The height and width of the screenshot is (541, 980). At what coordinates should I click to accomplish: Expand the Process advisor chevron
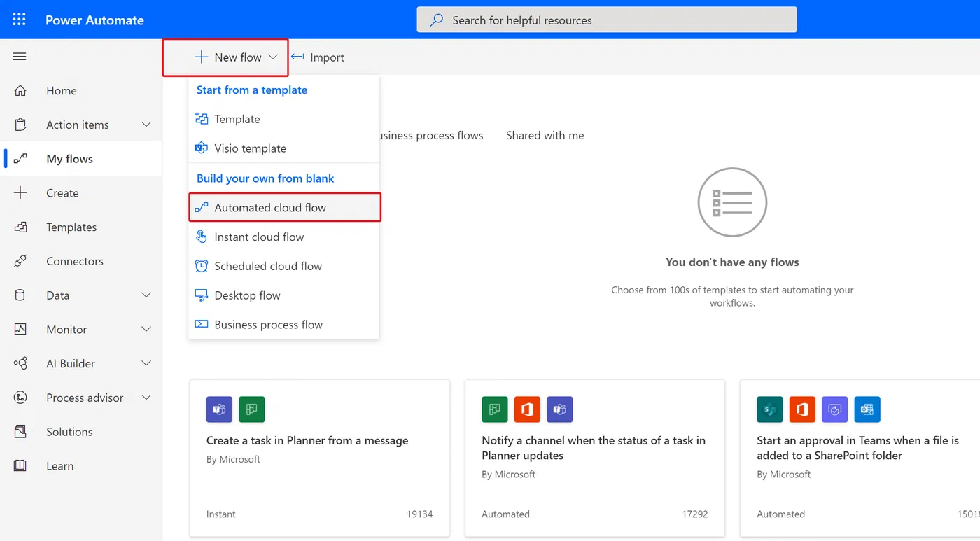[x=146, y=398]
